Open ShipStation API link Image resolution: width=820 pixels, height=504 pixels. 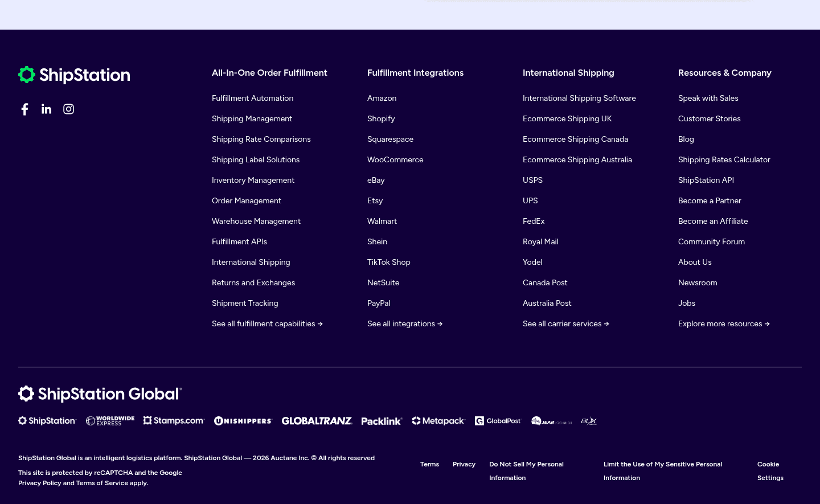706,180
